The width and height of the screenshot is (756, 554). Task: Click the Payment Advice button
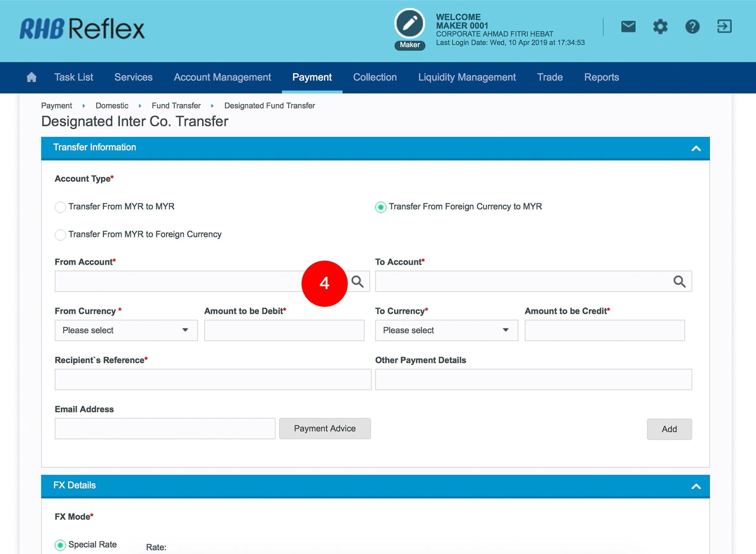point(325,429)
